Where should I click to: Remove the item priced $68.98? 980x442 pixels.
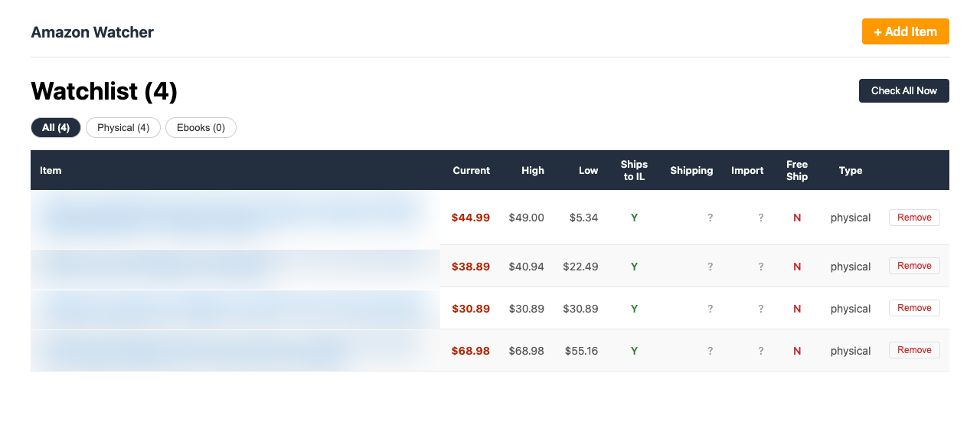point(914,350)
